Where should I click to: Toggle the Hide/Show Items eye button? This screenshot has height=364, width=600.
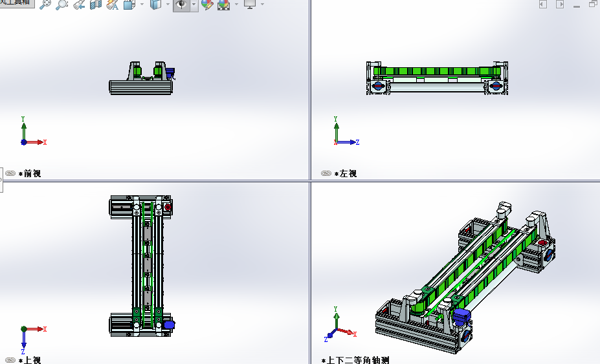(x=181, y=5)
